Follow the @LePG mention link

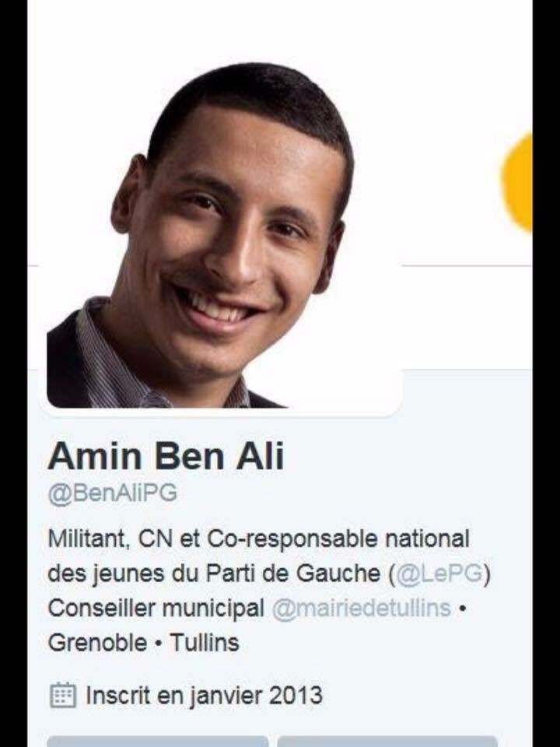[439, 574]
